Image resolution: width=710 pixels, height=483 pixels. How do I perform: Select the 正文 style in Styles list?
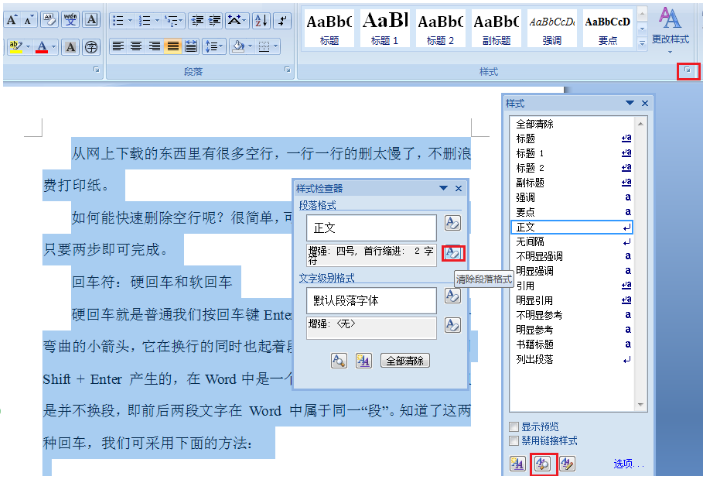pos(571,227)
